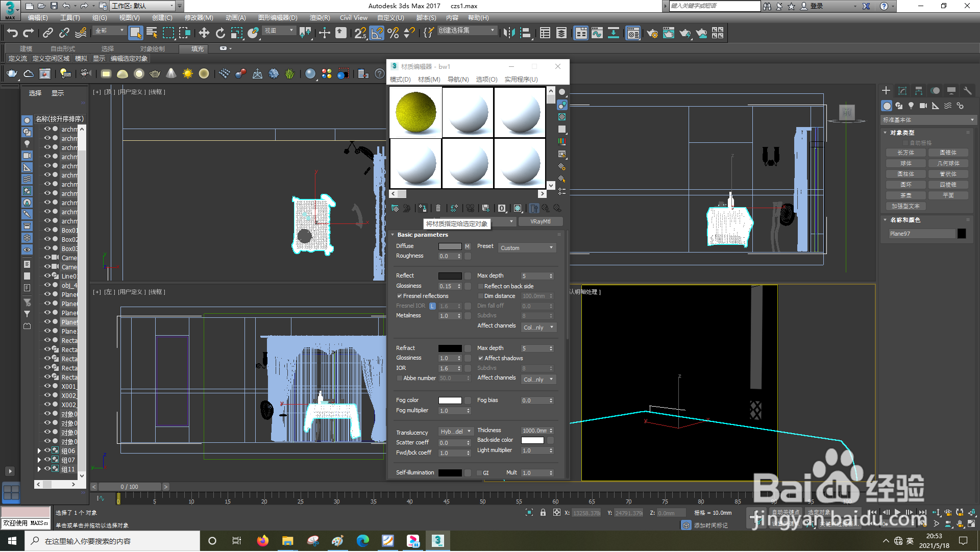The image size is (980, 552).
Task: Toggle the Angle Snap icon
Action: coord(377,34)
